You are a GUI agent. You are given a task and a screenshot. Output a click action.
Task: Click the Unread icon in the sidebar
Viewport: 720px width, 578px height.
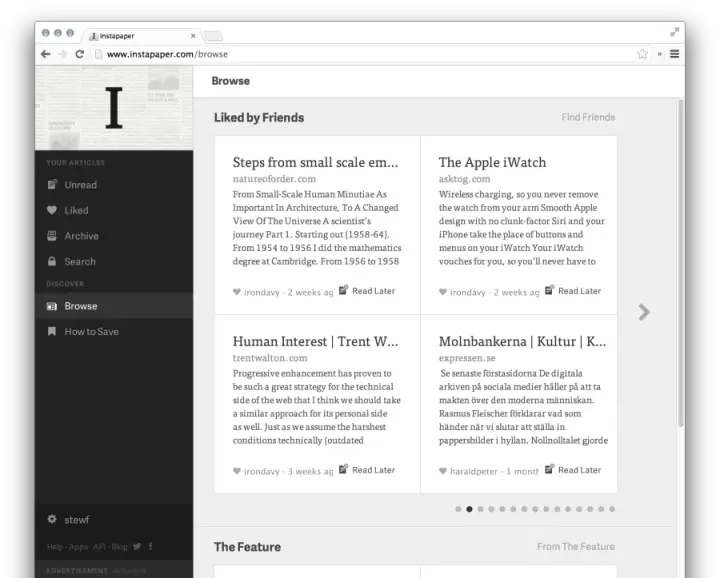pyautogui.click(x=52, y=185)
